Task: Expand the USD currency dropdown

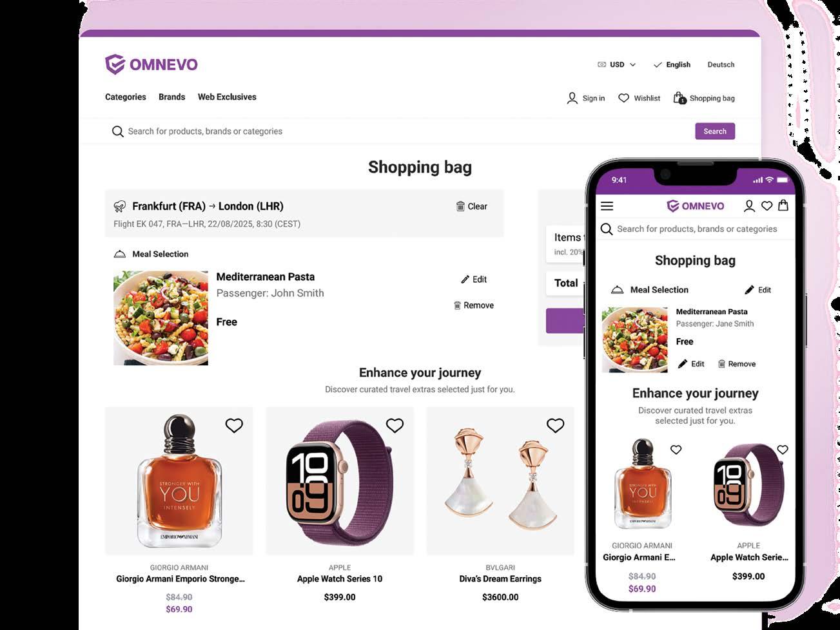Action: [617, 64]
